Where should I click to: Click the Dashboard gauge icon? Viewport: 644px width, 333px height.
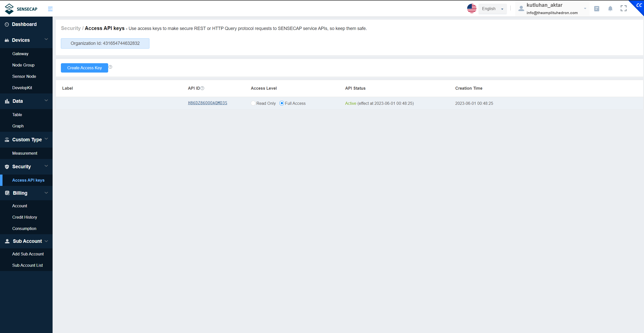pyautogui.click(x=7, y=24)
